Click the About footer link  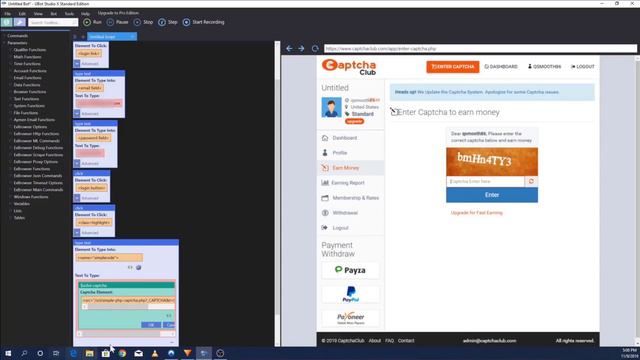(x=375, y=340)
